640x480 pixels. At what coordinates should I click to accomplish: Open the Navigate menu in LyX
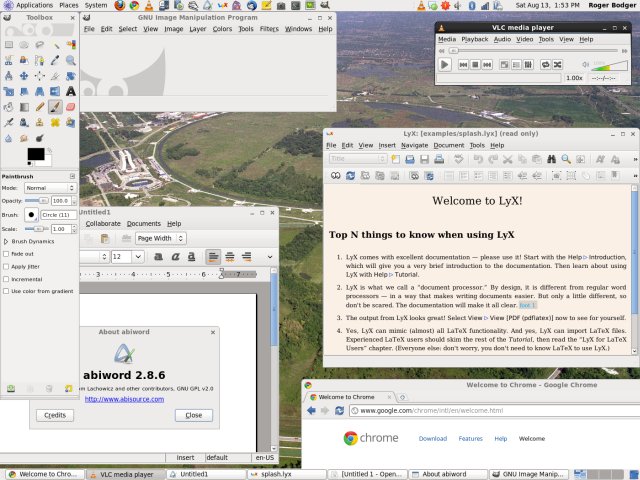point(414,145)
